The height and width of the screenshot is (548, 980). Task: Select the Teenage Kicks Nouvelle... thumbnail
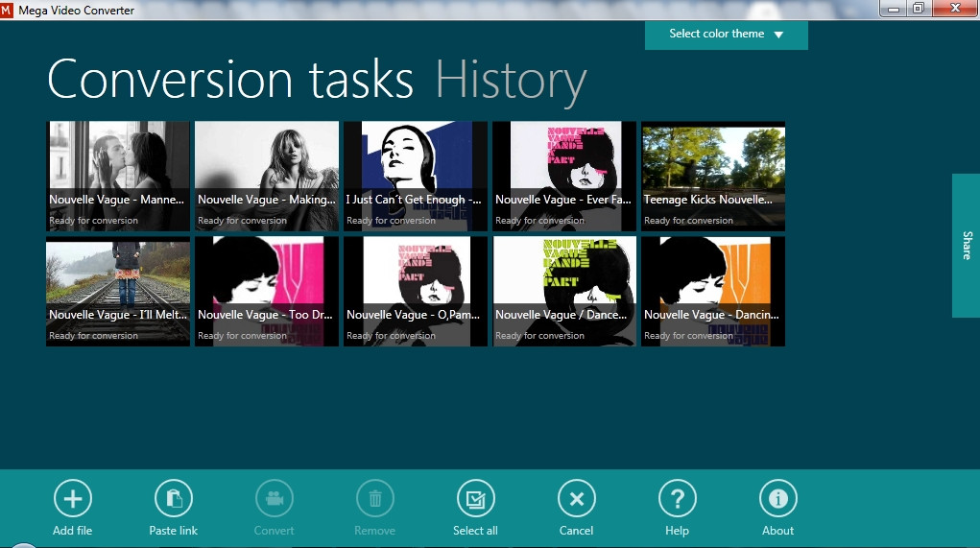713,177
